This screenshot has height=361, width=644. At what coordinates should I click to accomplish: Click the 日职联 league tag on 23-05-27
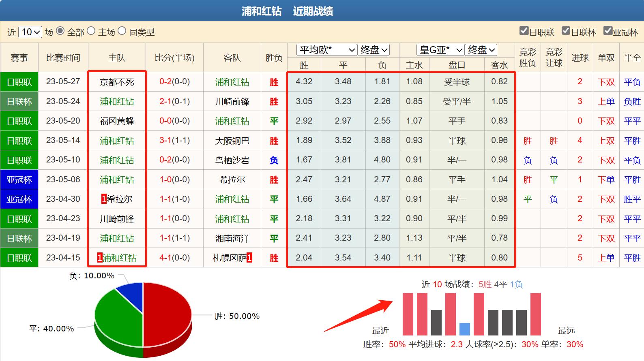coord(19,82)
